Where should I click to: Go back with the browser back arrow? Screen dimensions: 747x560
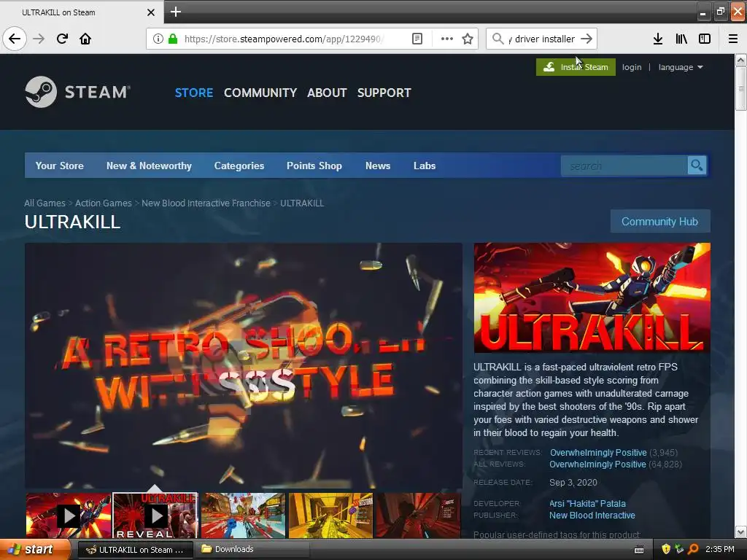(x=15, y=39)
